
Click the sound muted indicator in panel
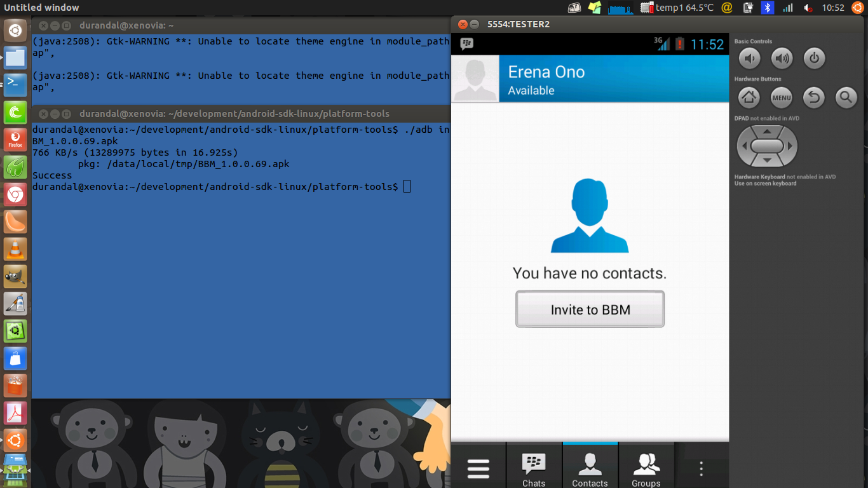click(x=808, y=8)
